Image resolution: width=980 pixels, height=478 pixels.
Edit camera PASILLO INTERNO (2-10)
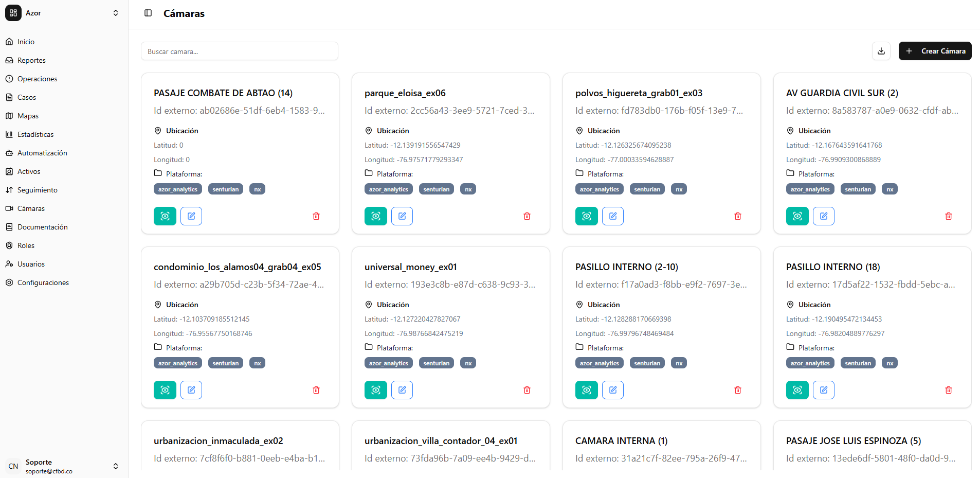coord(613,390)
